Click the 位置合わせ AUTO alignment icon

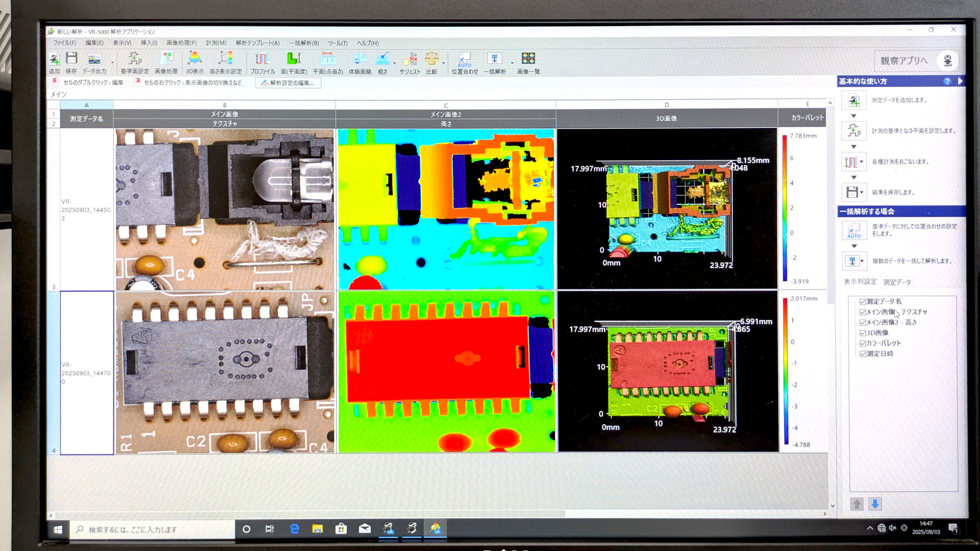coord(464,59)
